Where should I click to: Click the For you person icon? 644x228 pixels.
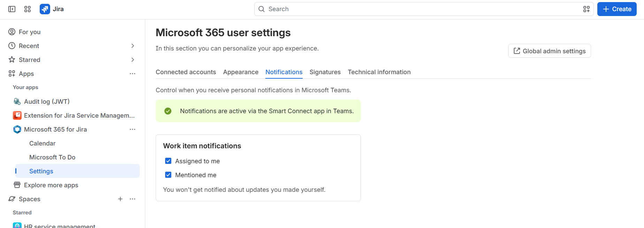click(12, 32)
